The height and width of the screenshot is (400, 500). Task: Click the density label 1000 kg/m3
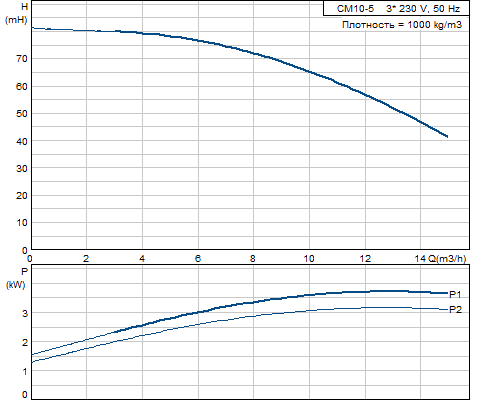click(x=402, y=25)
